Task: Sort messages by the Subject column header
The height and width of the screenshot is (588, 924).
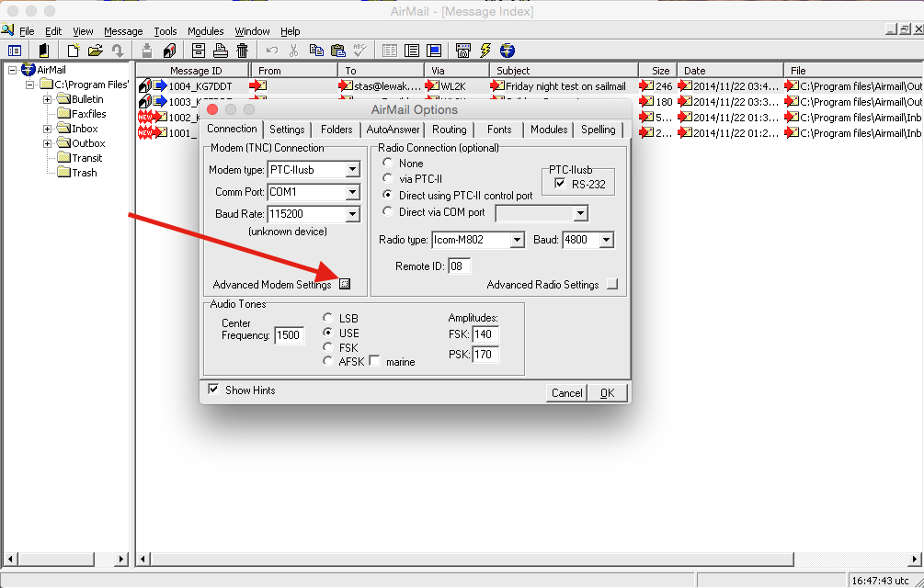Action: [x=564, y=71]
